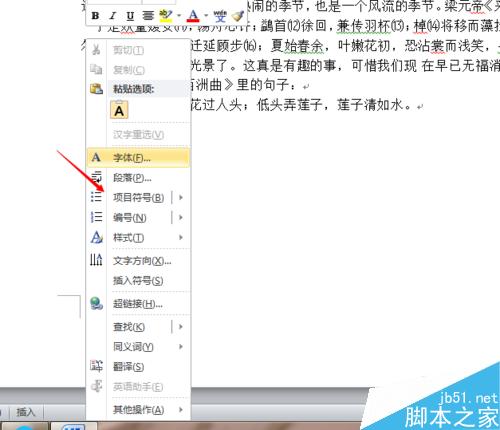Choose 插入符号(S) insert symbol

[x=138, y=281]
